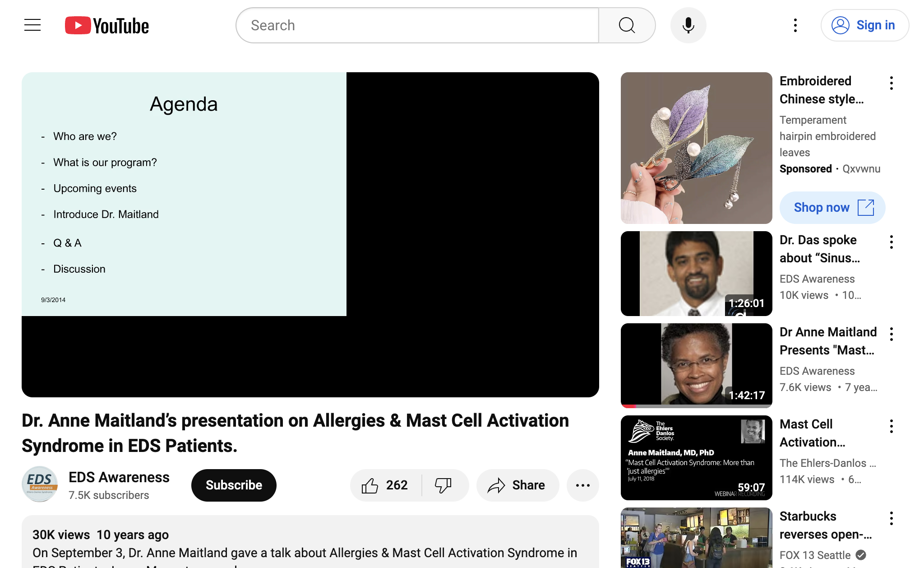Go to YouTube home via logo

[107, 25]
